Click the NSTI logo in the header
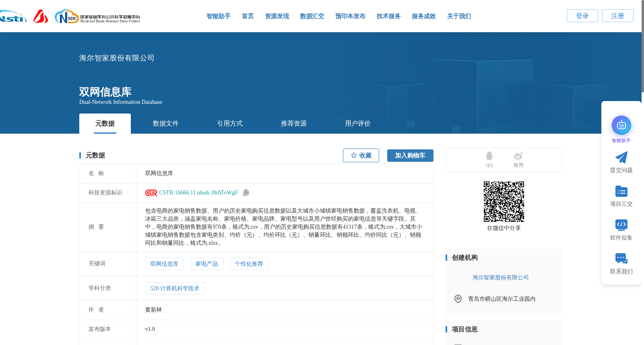Screen dimensions: 644x345 (13, 17)
